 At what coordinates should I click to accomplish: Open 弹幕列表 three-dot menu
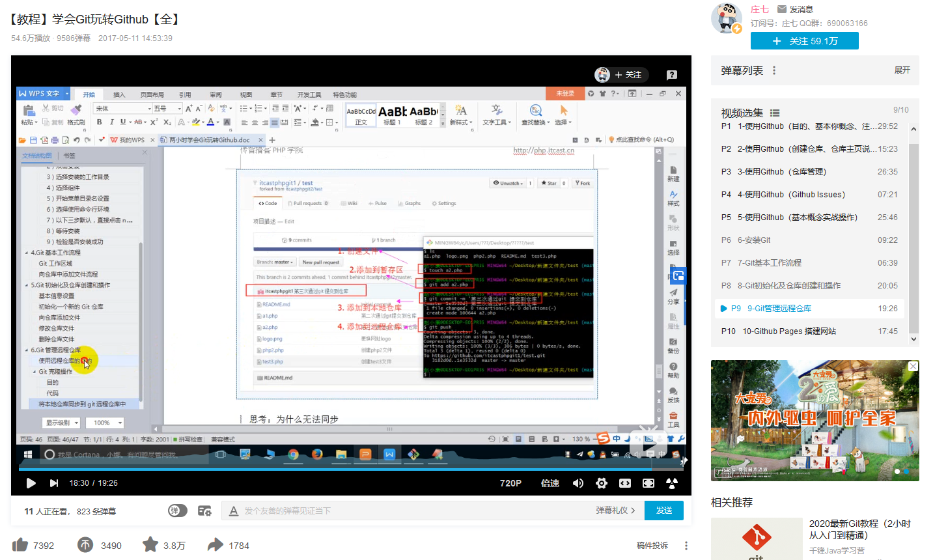pyautogui.click(x=774, y=70)
